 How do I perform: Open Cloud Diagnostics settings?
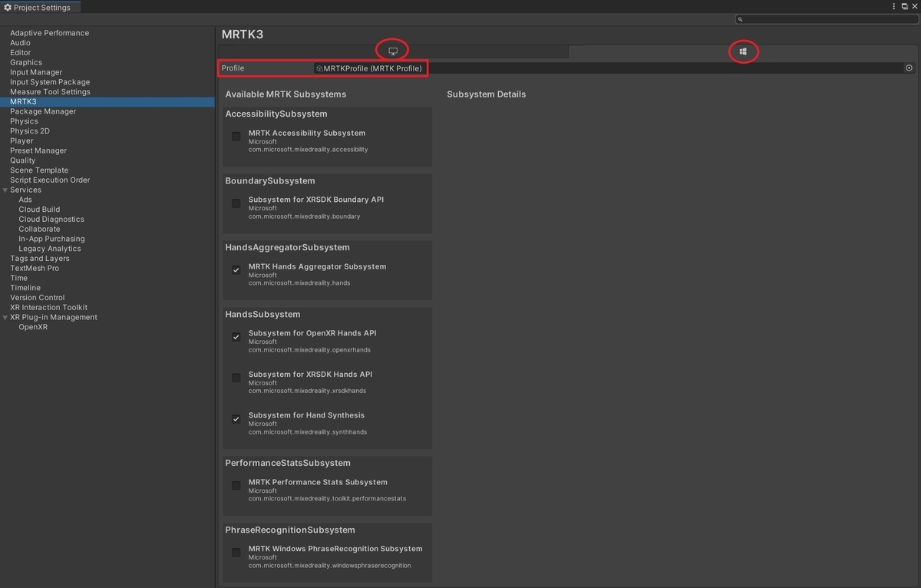point(51,220)
